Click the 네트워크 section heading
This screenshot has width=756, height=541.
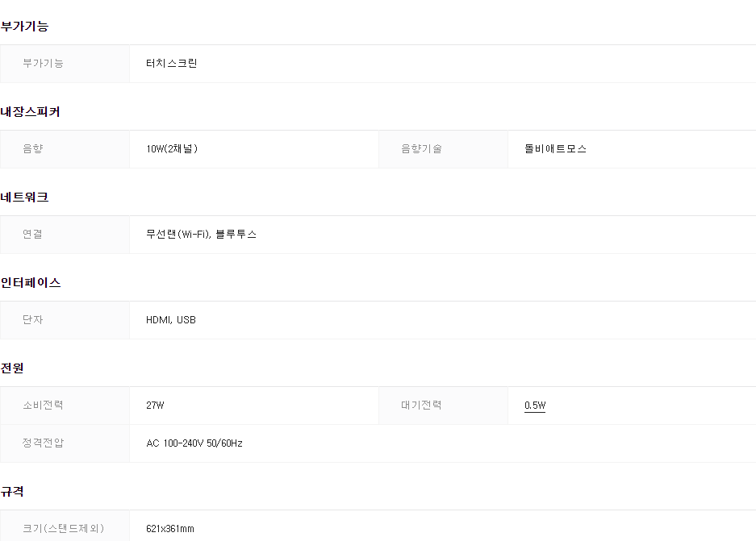(x=25, y=198)
